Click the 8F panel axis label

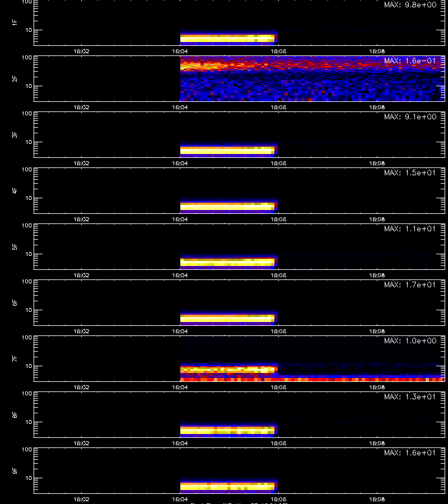(15, 414)
